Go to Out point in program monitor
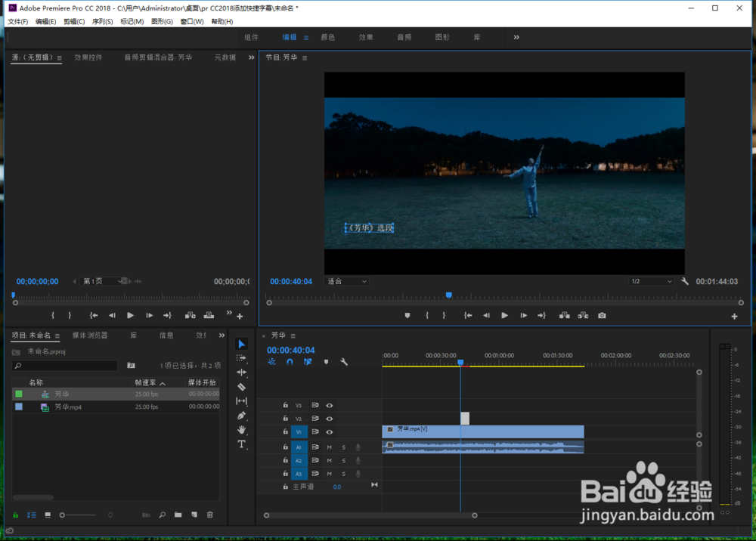Image resolution: width=756 pixels, height=541 pixels. point(542,316)
